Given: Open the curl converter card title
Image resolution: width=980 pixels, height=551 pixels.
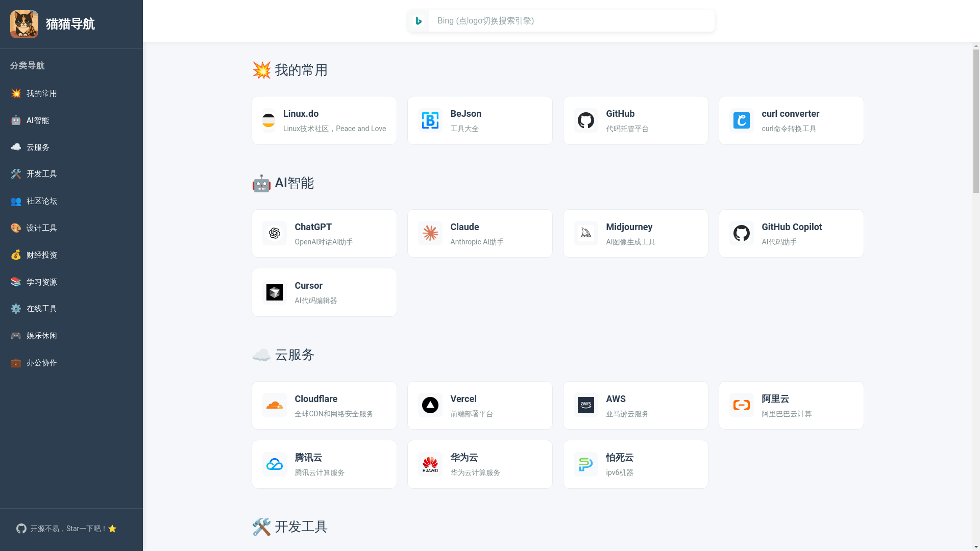Looking at the screenshot, I should (791, 114).
